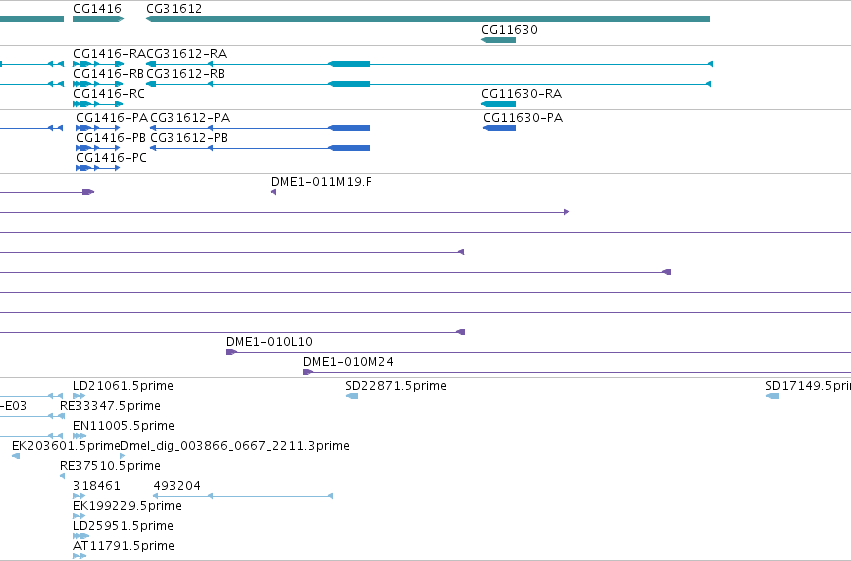Viewport: 851px width, 561px height.
Task: Select the glyph beneath the CG11630-RA label
Action: [x=498, y=104]
